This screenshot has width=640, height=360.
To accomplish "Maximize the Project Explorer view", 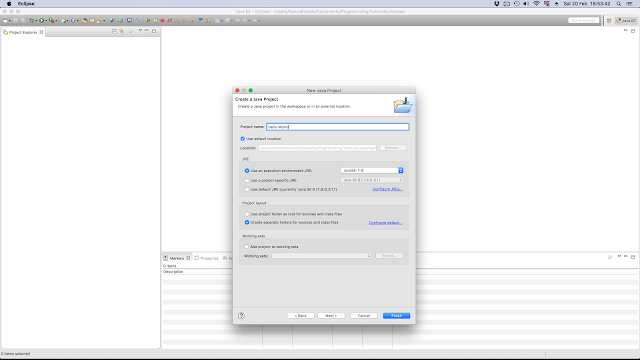I will coord(154,31).
